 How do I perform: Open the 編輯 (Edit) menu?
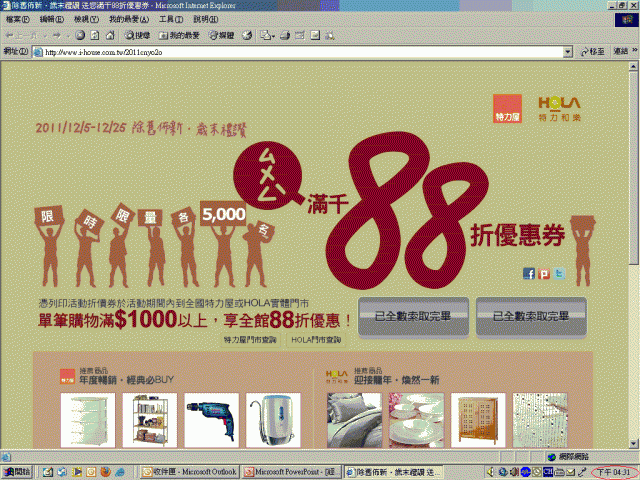click(52, 19)
